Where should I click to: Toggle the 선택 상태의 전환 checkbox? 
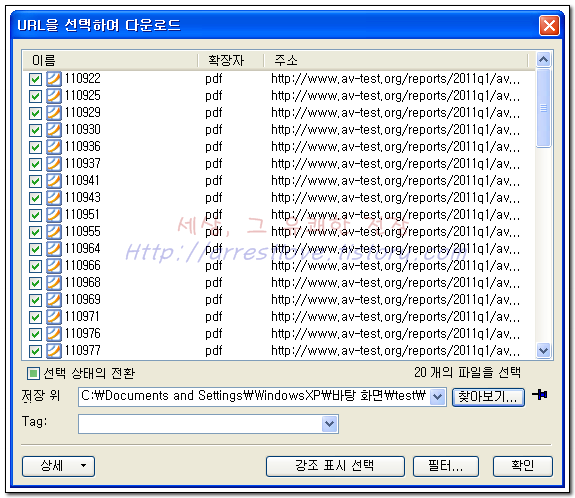(x=33, y=374)
